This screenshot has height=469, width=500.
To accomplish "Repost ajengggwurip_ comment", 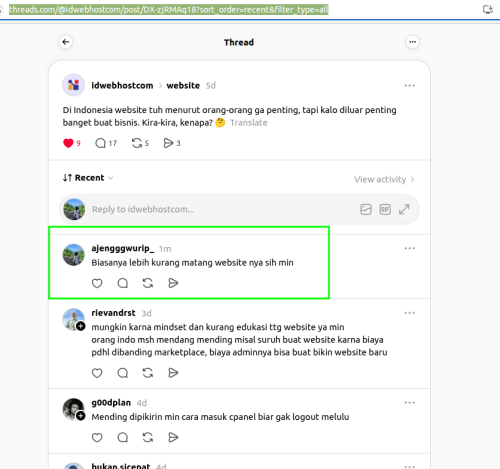I will click(148, 283).
